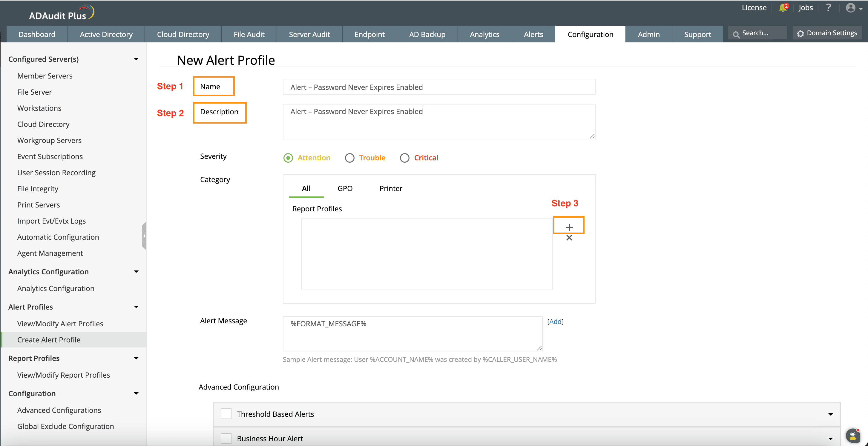Select the Trouble severity radio button
The image size is (868, 446).
pos(350,158)
